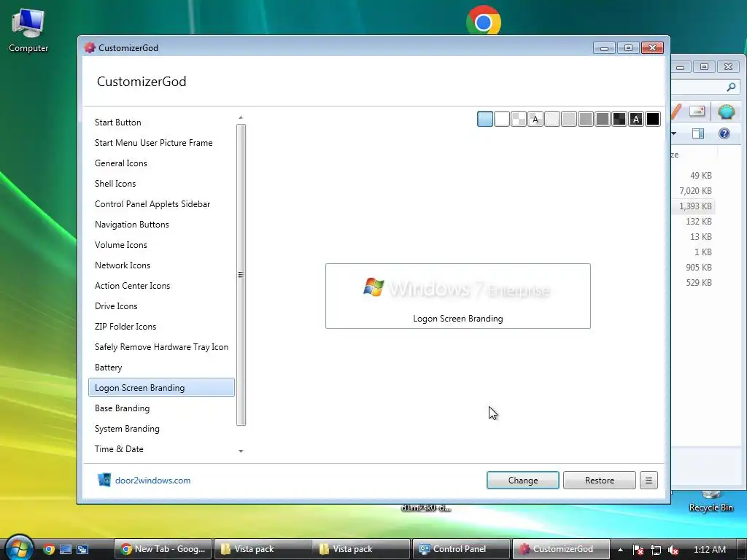Viewport: 747px width, 560px height.
Task: Select Safely Remove Hardware Tray Icon category
Action: 161,347
